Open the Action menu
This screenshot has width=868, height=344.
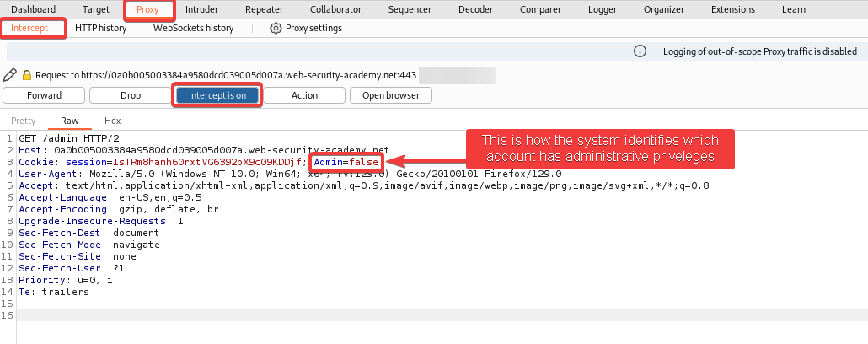(x=304, y=95)
